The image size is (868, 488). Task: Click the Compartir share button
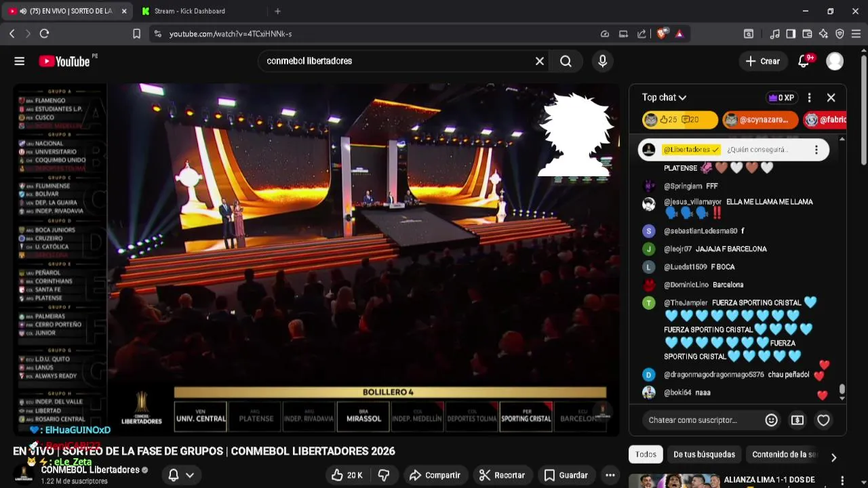pyautogui.click(x=435, y=475)
